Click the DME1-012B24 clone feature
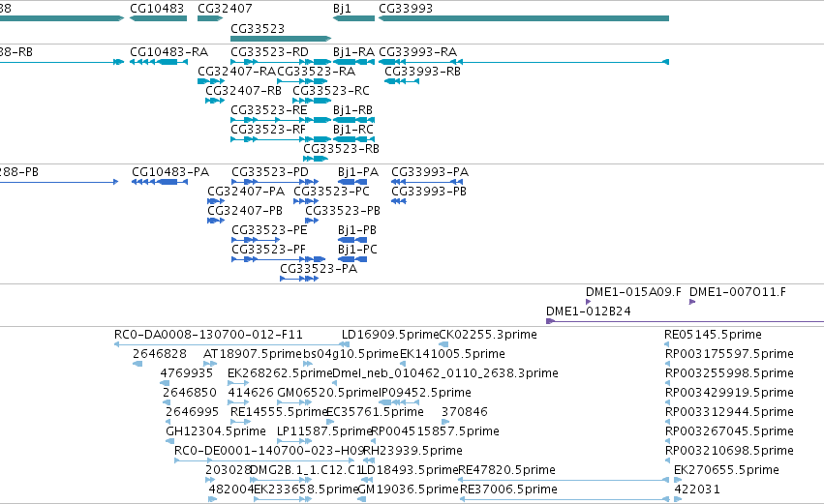Viewport: 824px width, 504px height. [686, 321]
